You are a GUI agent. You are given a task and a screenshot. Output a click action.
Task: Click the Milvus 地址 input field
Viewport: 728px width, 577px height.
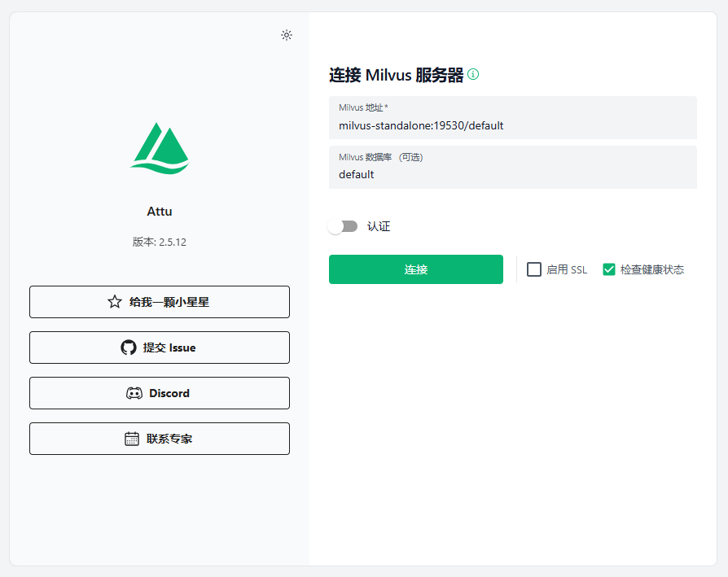[x=512, y=117]
